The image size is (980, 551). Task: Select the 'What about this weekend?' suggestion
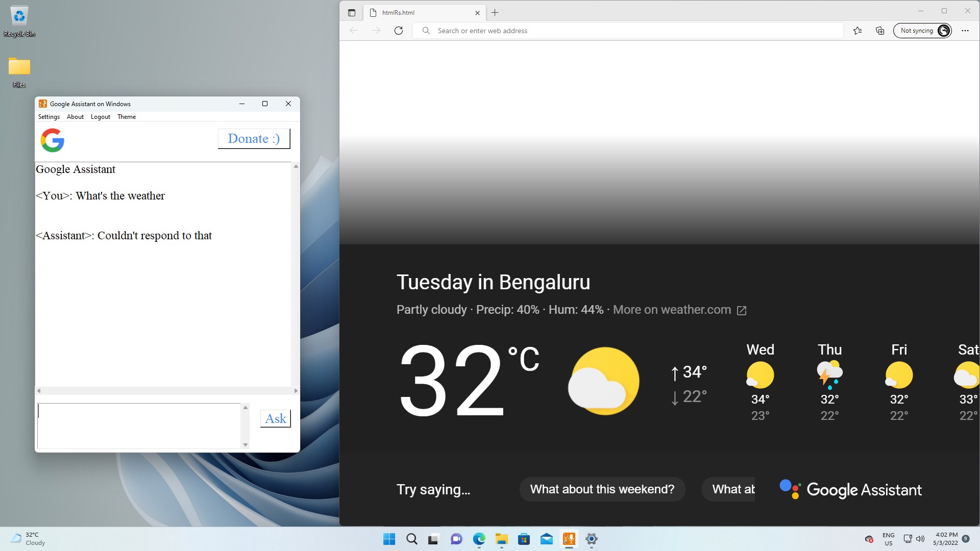click(602, 489)
